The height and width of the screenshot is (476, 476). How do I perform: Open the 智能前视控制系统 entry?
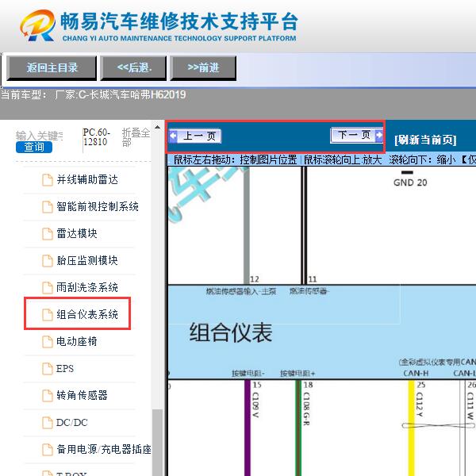pos(98,207)
